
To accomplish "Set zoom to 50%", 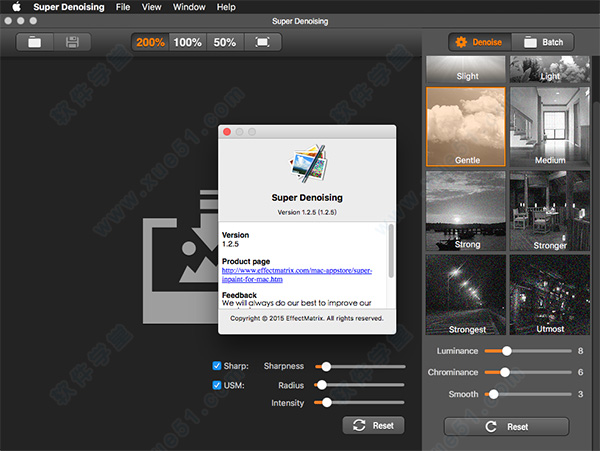I will 225,42.
